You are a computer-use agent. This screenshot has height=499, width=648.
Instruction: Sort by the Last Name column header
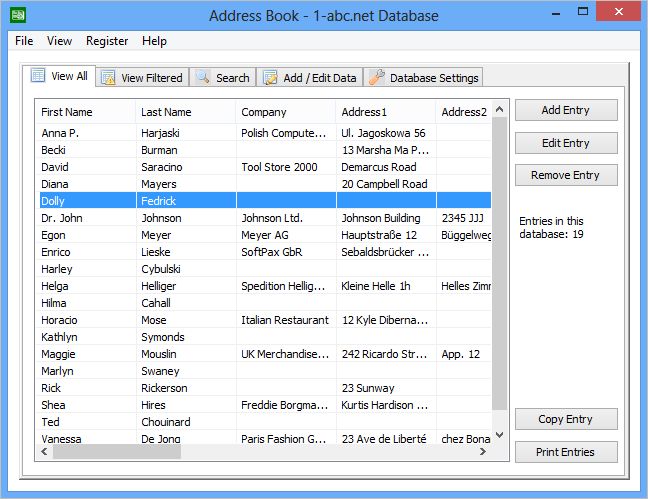pyautogui.click(x=185, y=112)
